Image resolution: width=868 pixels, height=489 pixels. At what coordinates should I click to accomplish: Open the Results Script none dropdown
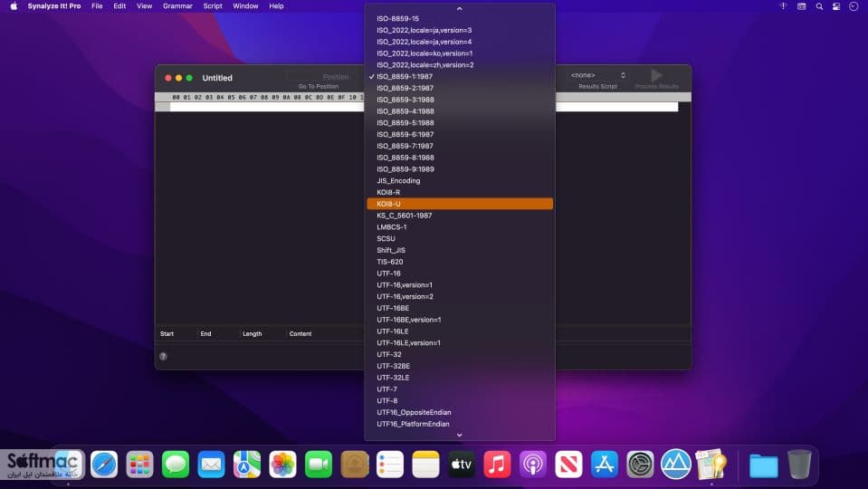[598, 75]
